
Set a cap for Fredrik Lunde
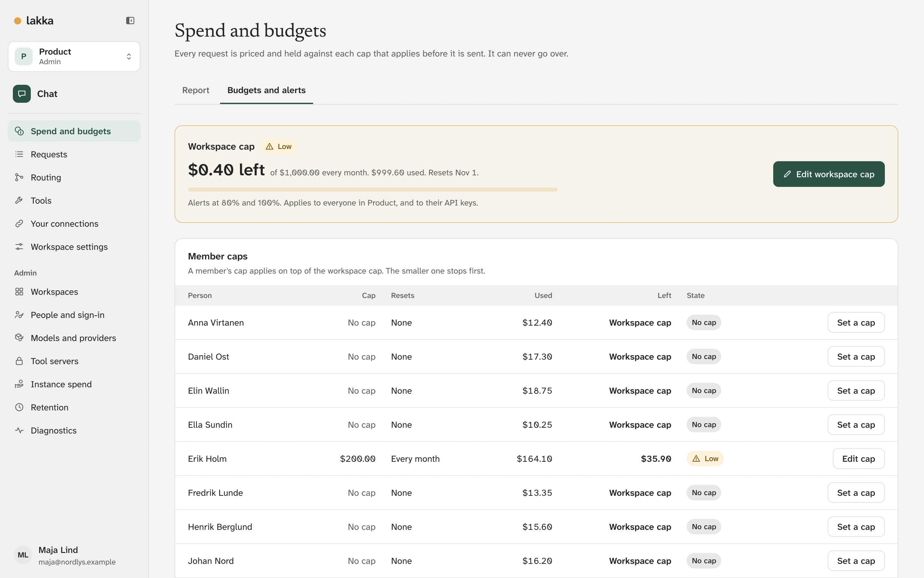(x=856, y=493)
